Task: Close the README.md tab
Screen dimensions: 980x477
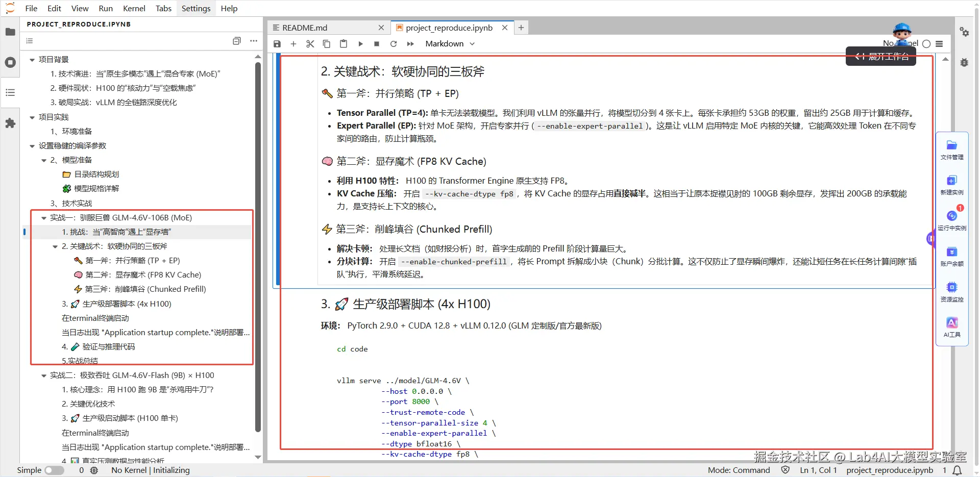Action: pyautogui.click(x=381, y=28)
